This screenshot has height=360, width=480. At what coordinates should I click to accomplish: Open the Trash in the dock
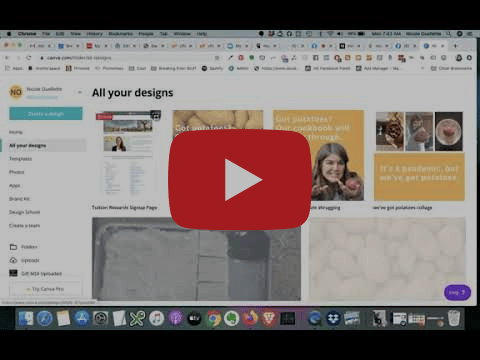click(x=454, y=318)
